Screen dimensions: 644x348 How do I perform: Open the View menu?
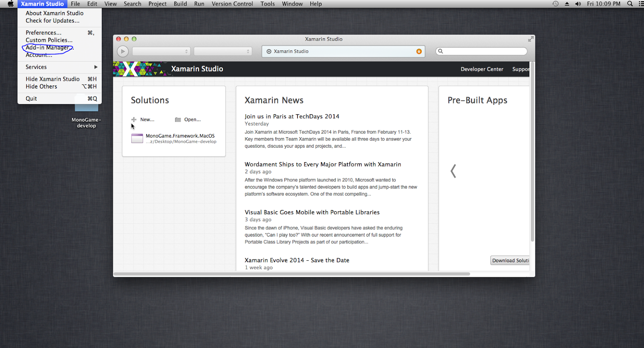coord(110,4)
